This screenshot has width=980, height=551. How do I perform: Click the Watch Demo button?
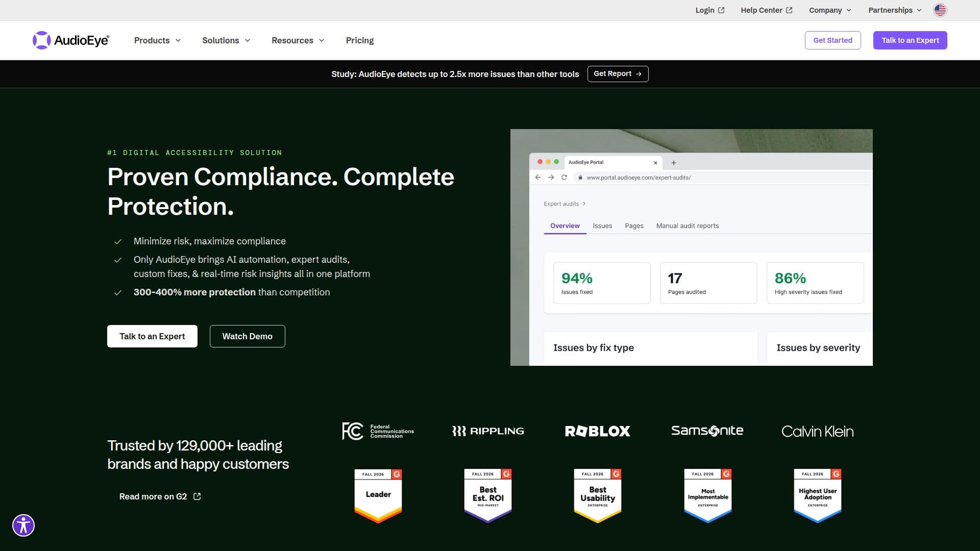click(x=248, y=336)
